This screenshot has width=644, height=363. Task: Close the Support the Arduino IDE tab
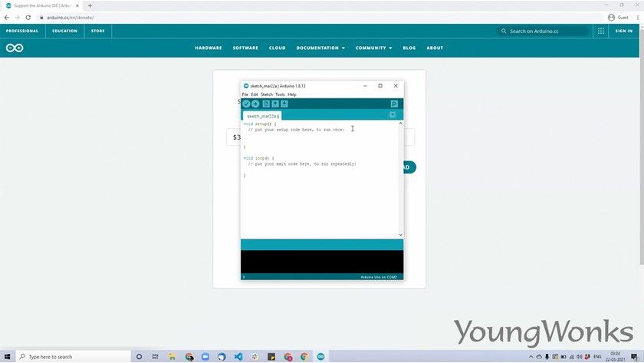point(77,5)
